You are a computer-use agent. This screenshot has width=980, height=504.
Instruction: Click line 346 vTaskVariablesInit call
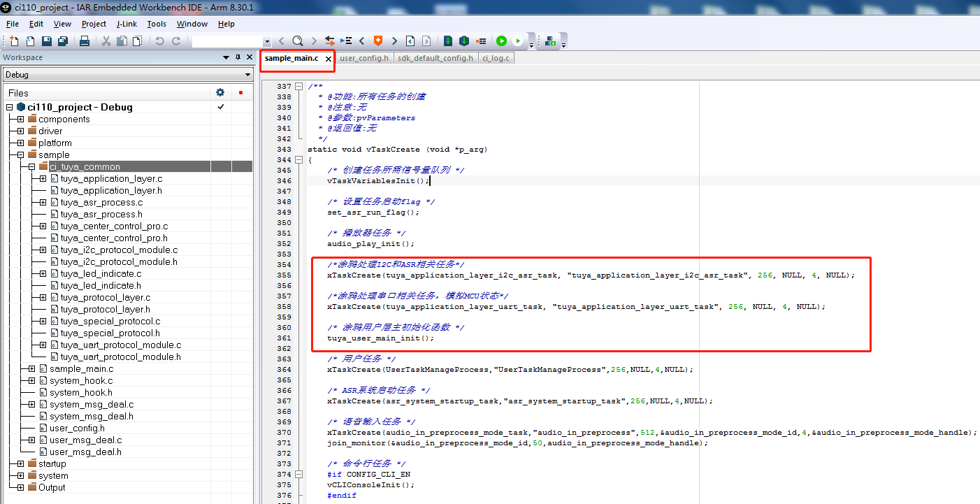(377, 181)
